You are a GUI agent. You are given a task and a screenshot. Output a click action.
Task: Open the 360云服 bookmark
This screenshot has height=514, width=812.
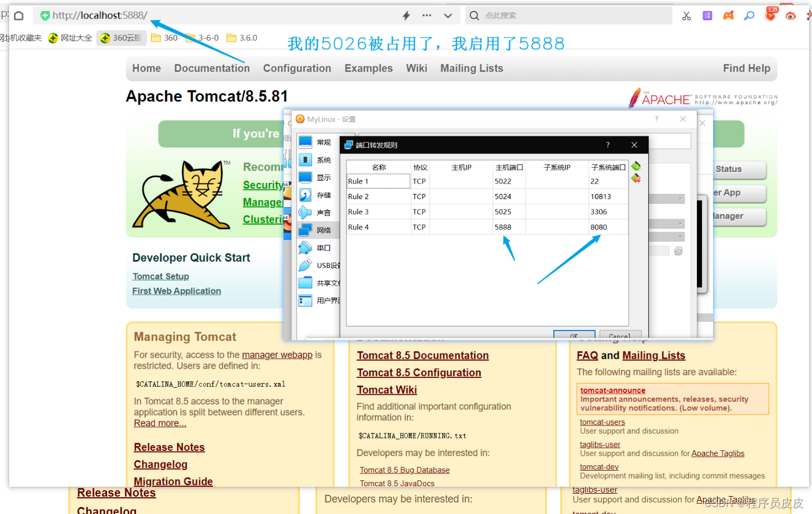pyautogui.click(x=121, y=38)
